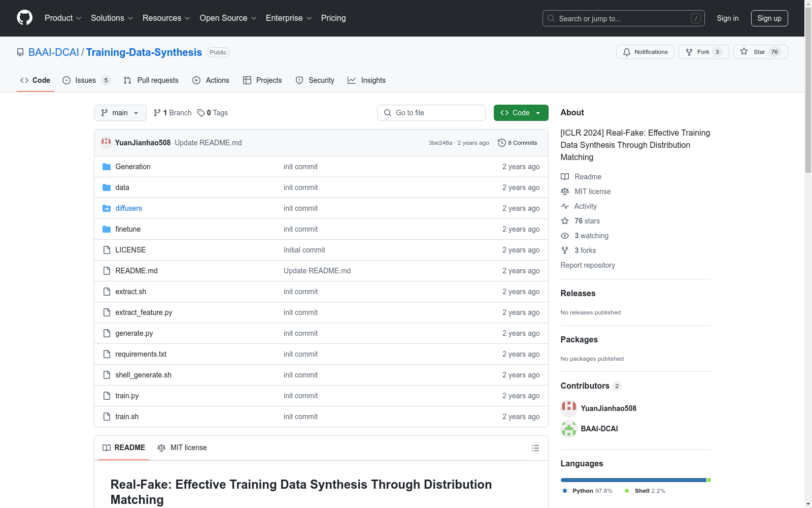Select the MIT license tab above the readme

point(182,448)
